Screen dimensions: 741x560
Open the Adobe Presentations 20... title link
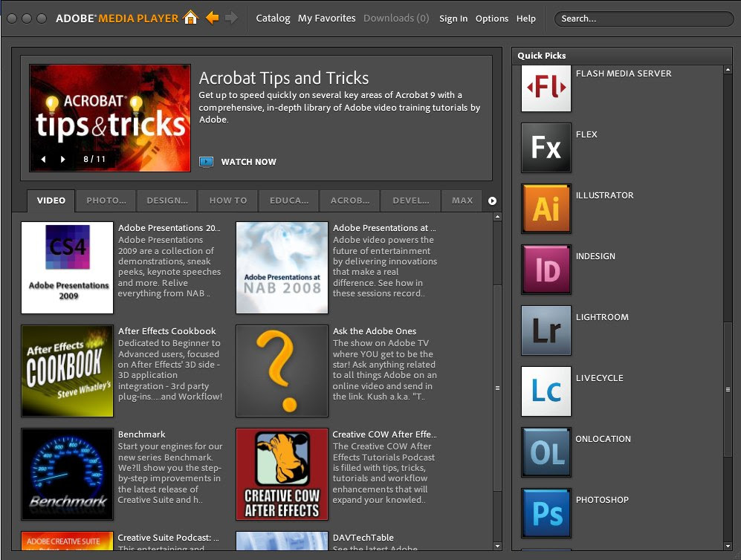pyautogui.click(x=169, y=228)
